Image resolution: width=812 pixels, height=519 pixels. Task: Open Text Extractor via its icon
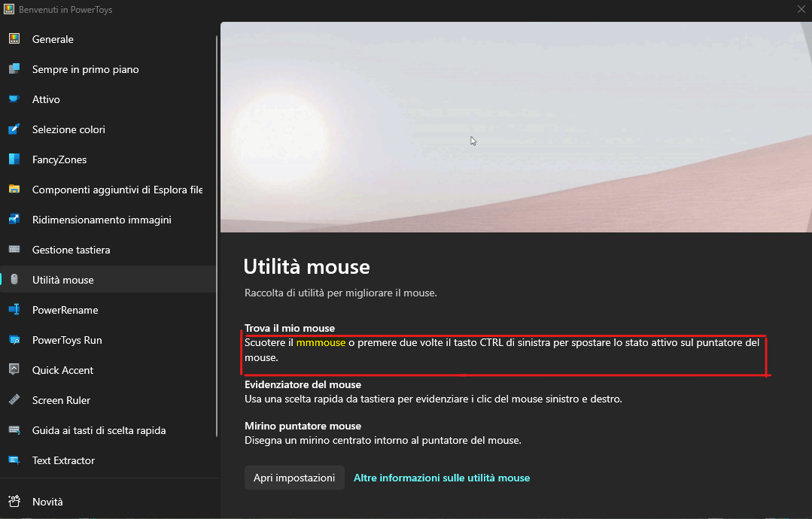coord(14,460)
